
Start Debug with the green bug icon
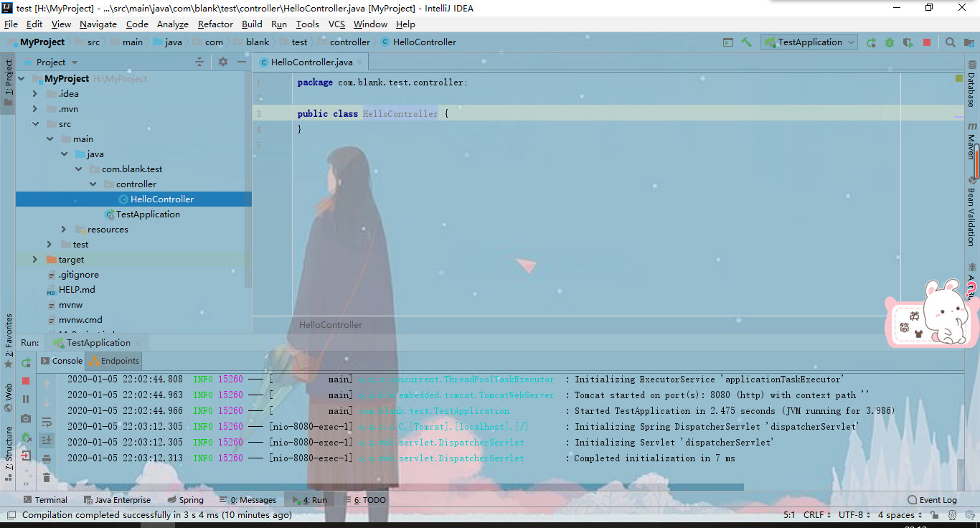[x=890, y=42]
